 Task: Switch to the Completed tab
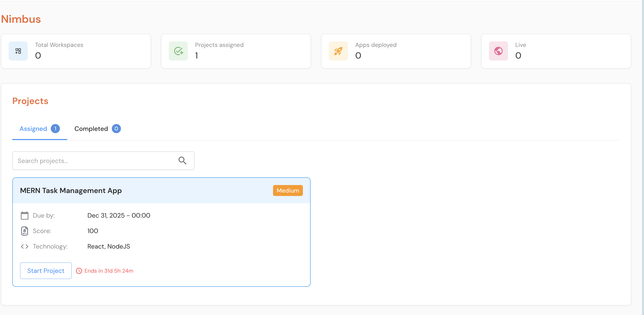[91, 129]
